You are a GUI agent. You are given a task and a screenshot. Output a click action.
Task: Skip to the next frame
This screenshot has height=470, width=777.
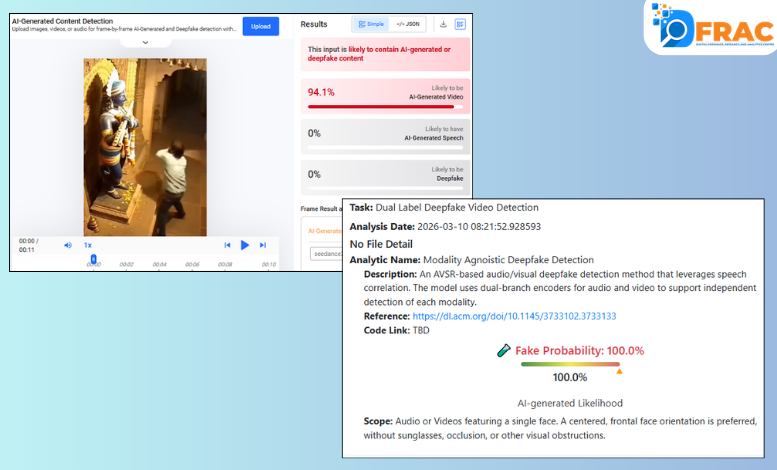point(263,245)
